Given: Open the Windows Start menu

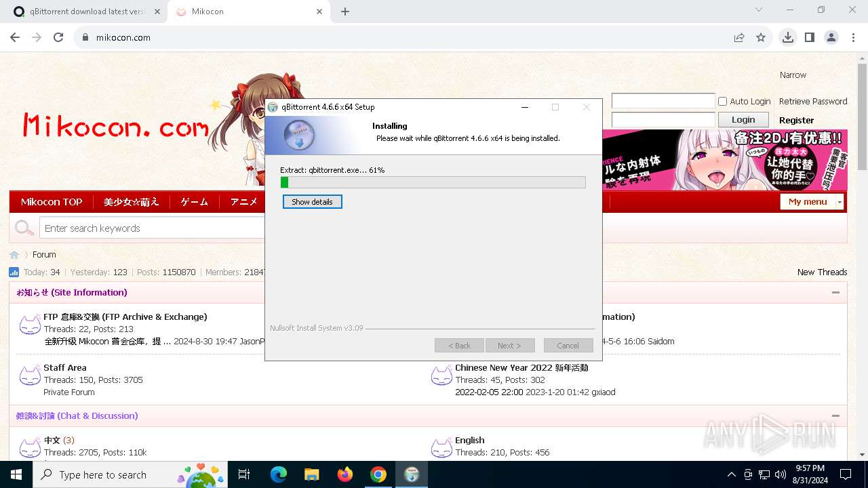Looking at the screenshot, I should pos(16,474).
